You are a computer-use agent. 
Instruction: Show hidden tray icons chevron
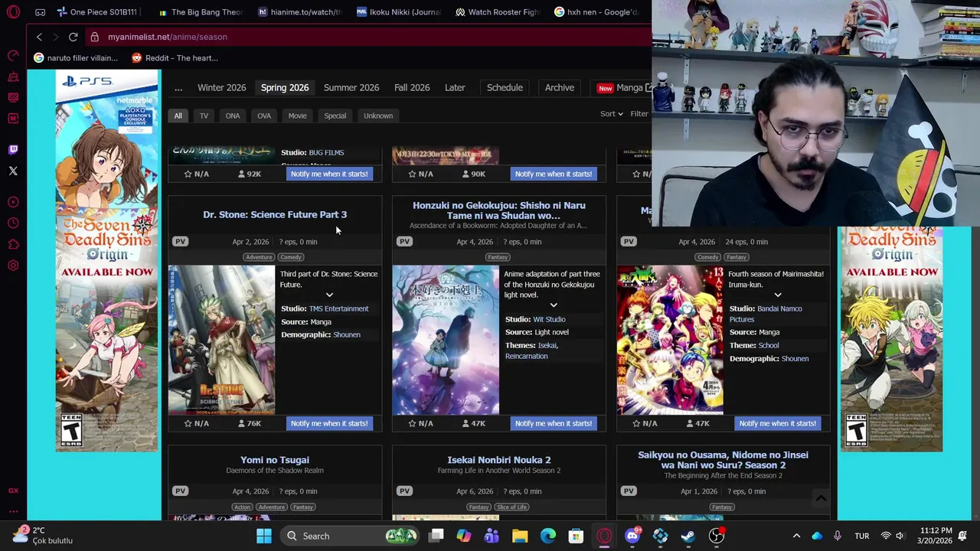tap(796, 536)
